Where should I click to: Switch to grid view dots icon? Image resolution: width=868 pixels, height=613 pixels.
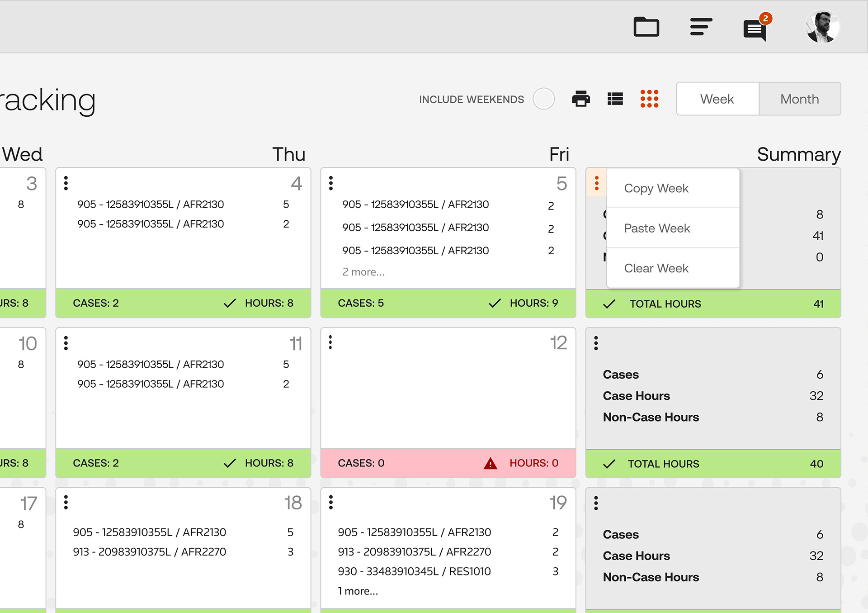(x=649, y=99)
